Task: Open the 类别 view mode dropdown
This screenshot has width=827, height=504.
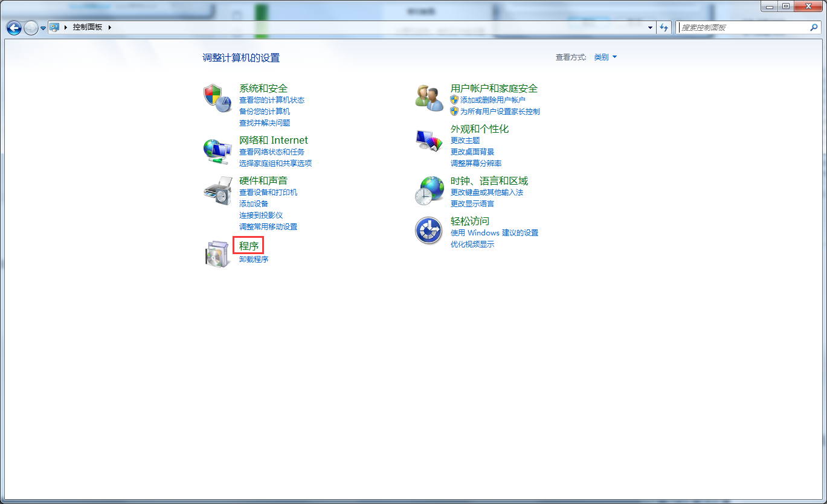Action: (x=606, y=57)
